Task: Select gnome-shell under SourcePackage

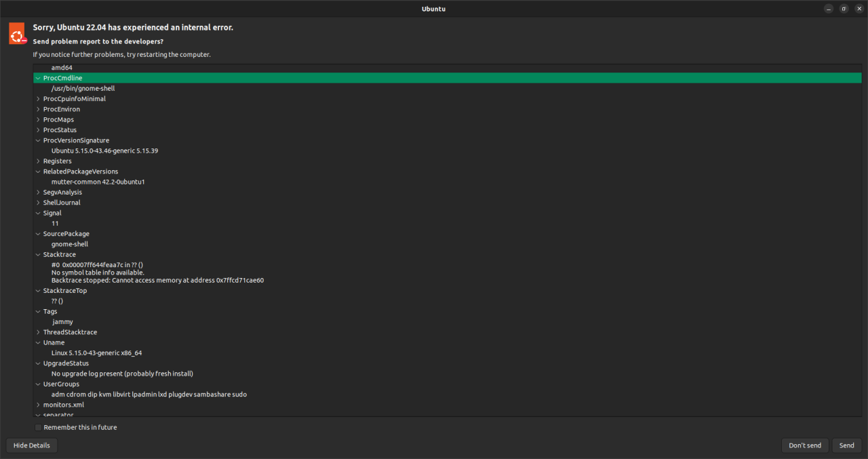Action: tap(70, 244)
